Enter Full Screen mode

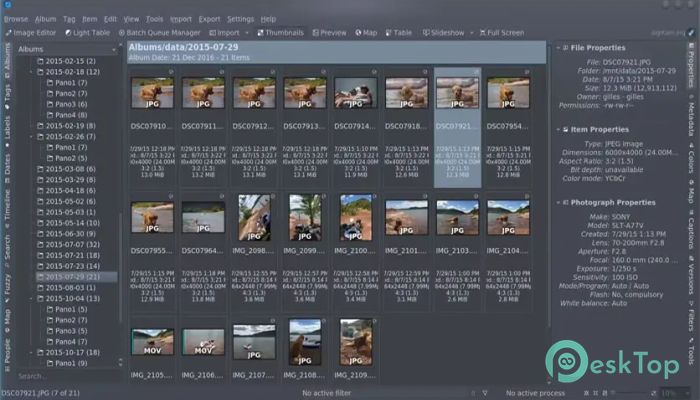502,33
